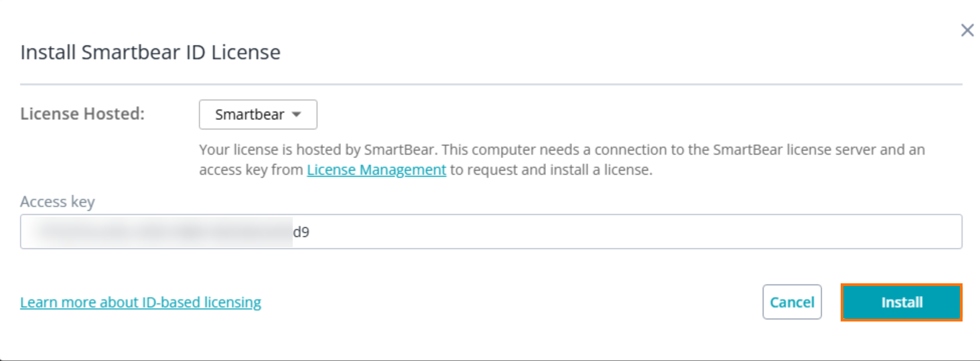Screen dimensions: 980x361
Task: Open the License Hosted dropdown
Action: [x=258, y=115]
